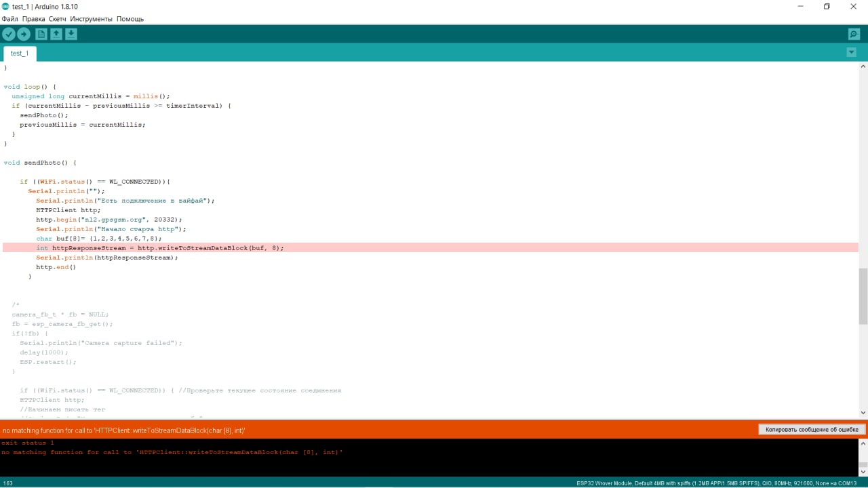Click the commented 'camera_fb_t * fb = NULL;' line
The image size is (868, 488).
[x=60, y=314]
